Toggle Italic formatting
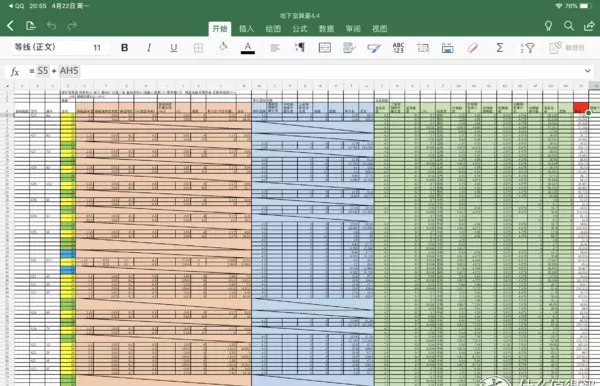600x386 pixels. (x=149, y=47)
